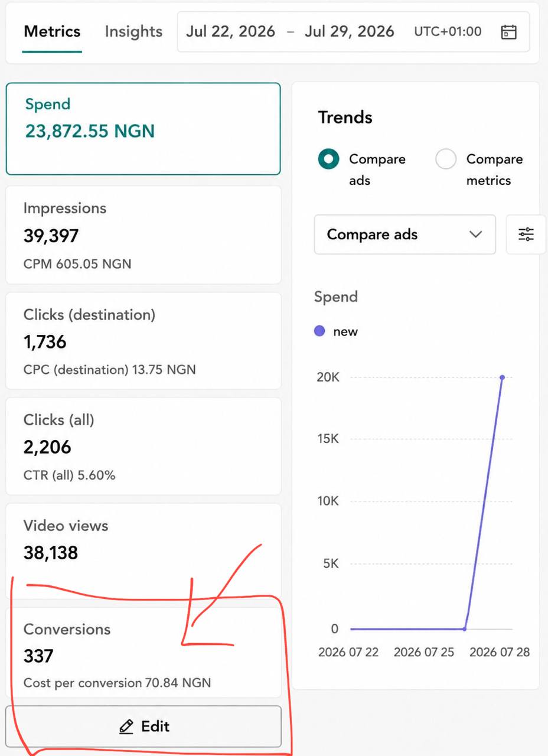The image size is (548, 756).
Task: Click the UTC+01:00 timezone label
Action: click(x=448, y=31)
